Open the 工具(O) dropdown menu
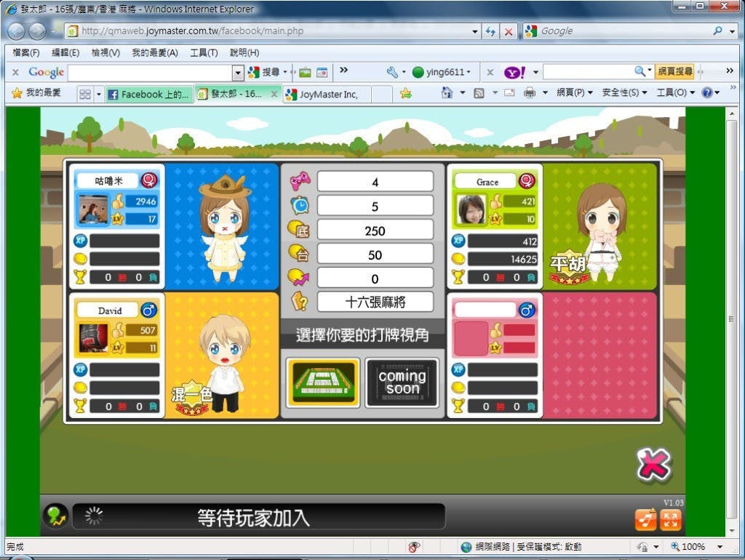The height and width of the screenshot is (560, 745). click(x=676, y=92)
